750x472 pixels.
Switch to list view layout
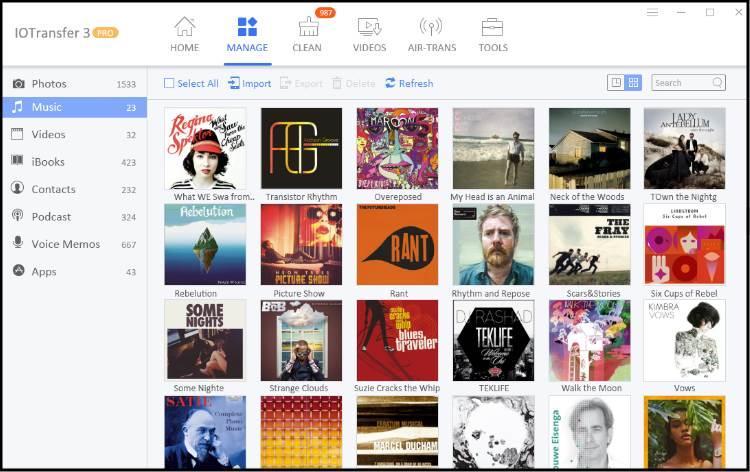tap(616, 83)
